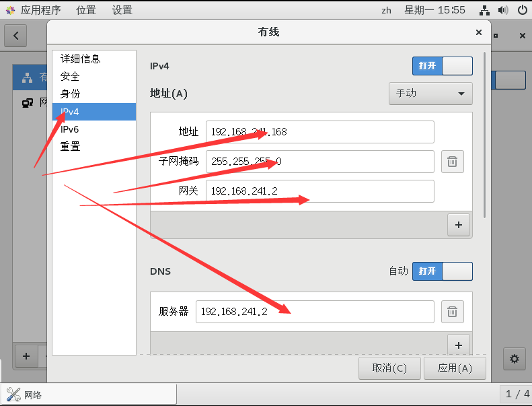Screen dimensions: 532x406
Task: Open the 应用程序 menu
Action: click(x=34, y=10)
